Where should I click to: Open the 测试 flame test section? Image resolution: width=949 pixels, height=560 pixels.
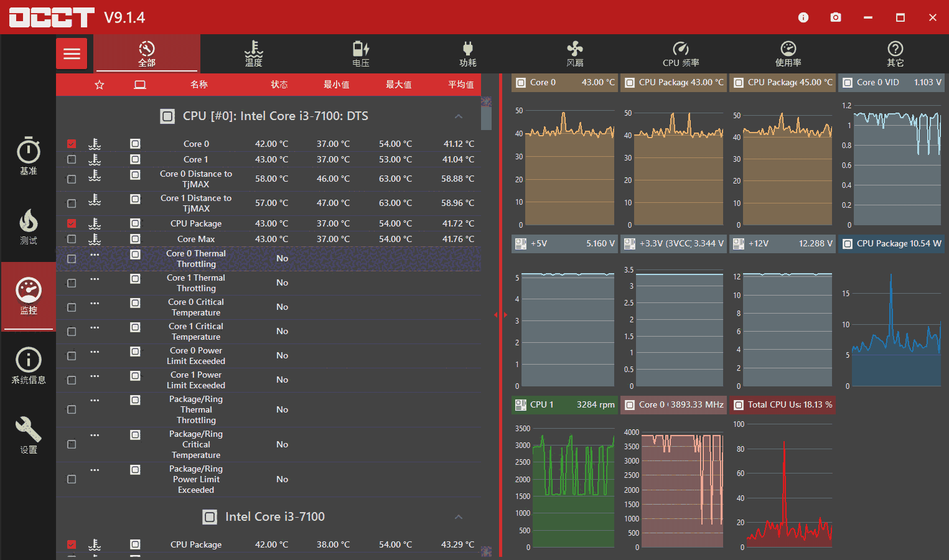pos(29,226)
